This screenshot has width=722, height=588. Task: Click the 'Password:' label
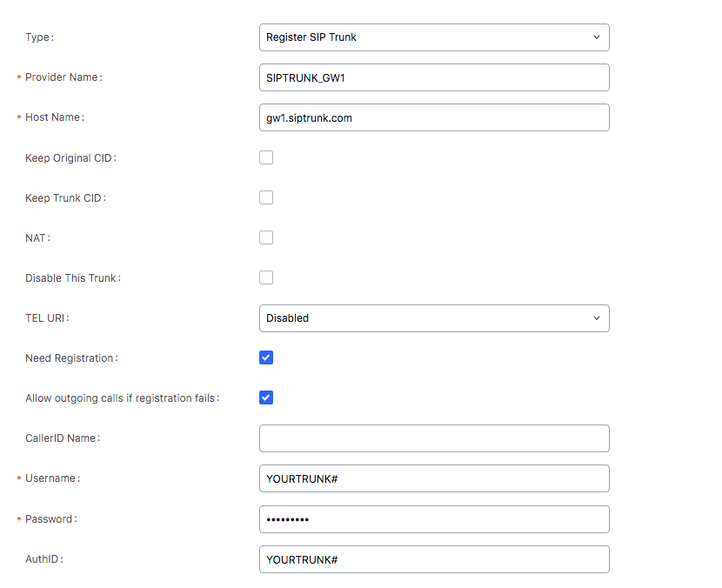(51, 519)
